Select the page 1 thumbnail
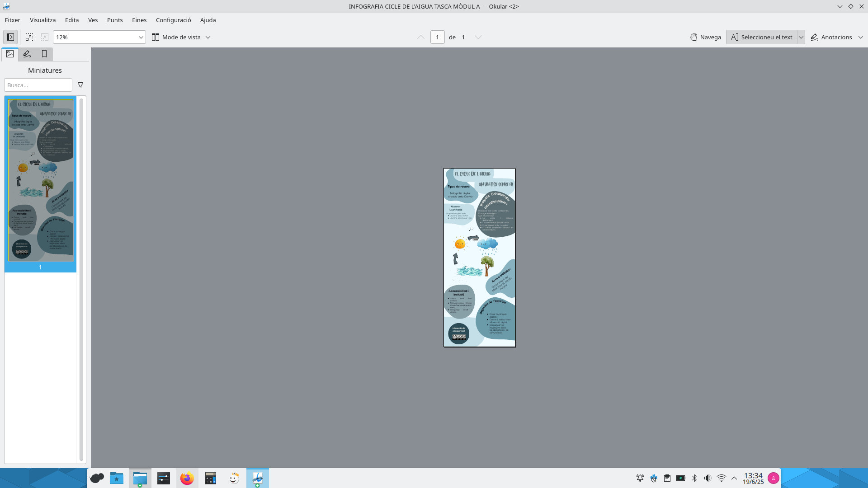 [x=40, y=180]
